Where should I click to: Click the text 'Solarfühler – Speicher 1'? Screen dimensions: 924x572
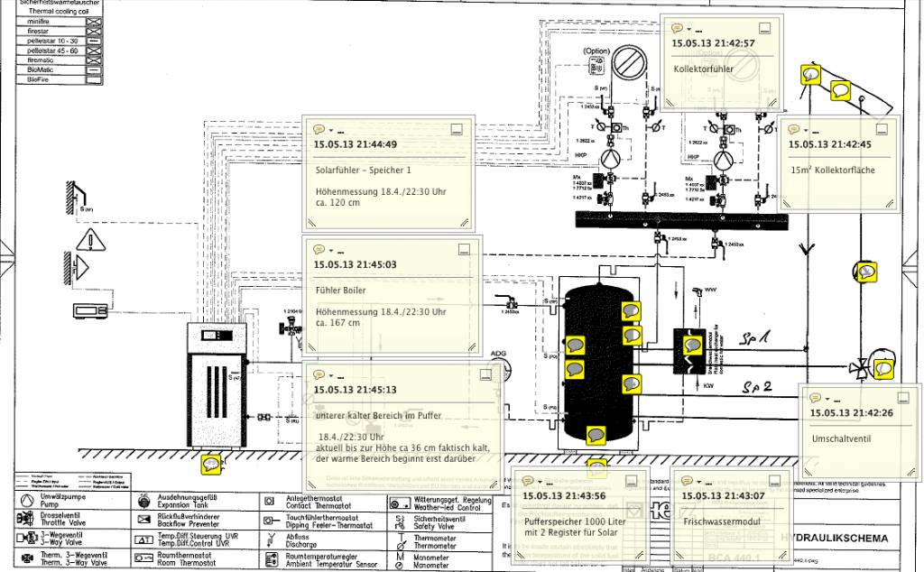[x=363, y=171]
